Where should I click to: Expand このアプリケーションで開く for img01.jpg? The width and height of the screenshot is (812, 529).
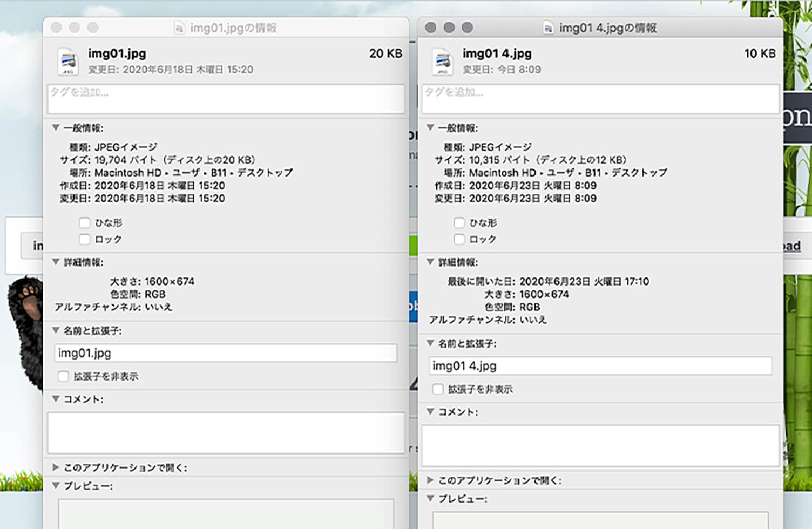click(55, 468)
